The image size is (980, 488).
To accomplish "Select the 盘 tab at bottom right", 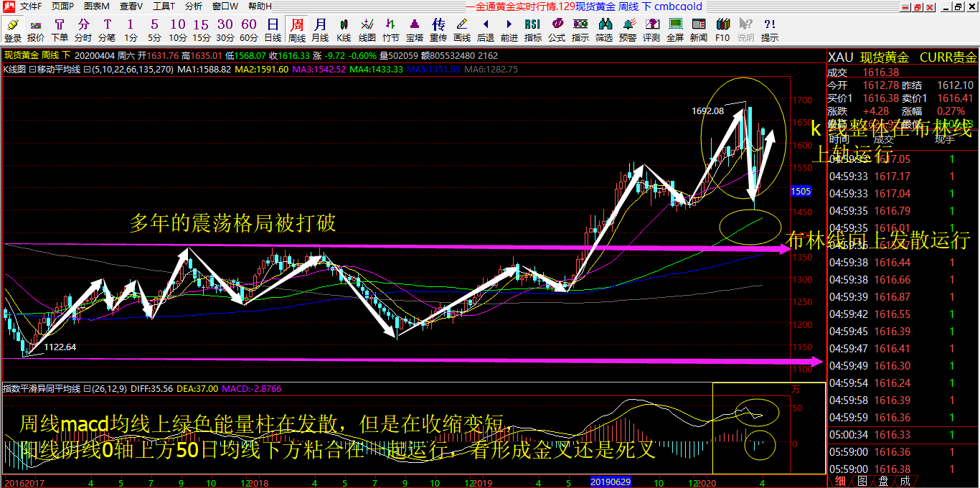I will pos(883,481).
